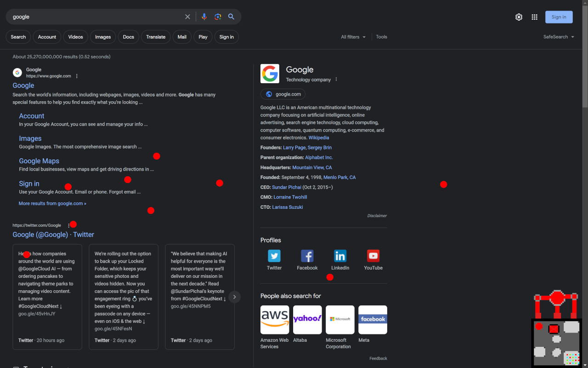Follow the Wikipedia link in the description

click(319, 138)
